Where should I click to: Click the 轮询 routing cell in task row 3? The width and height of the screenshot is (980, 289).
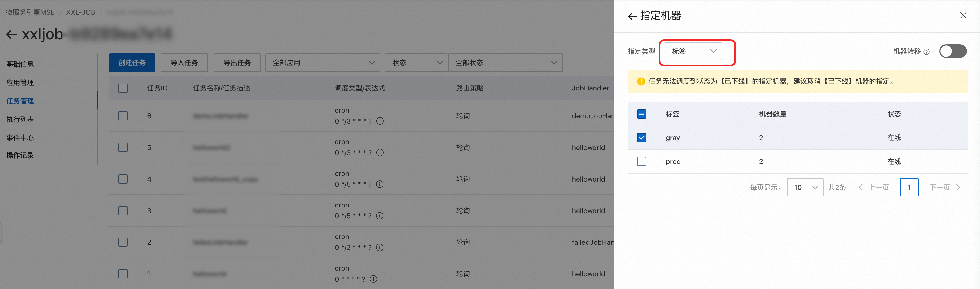(x=463, y=211)
